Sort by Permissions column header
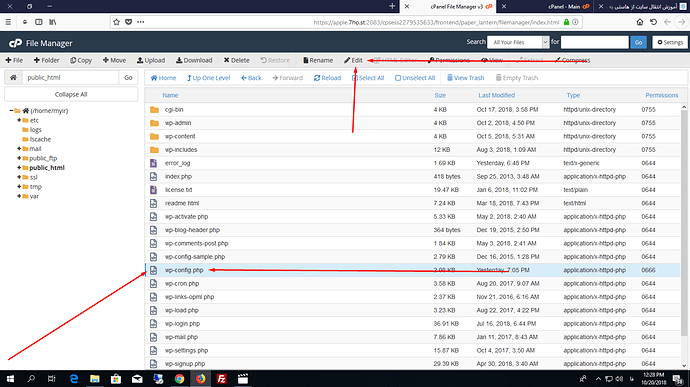The image size is (690, 387). click(x=661, y=95)
